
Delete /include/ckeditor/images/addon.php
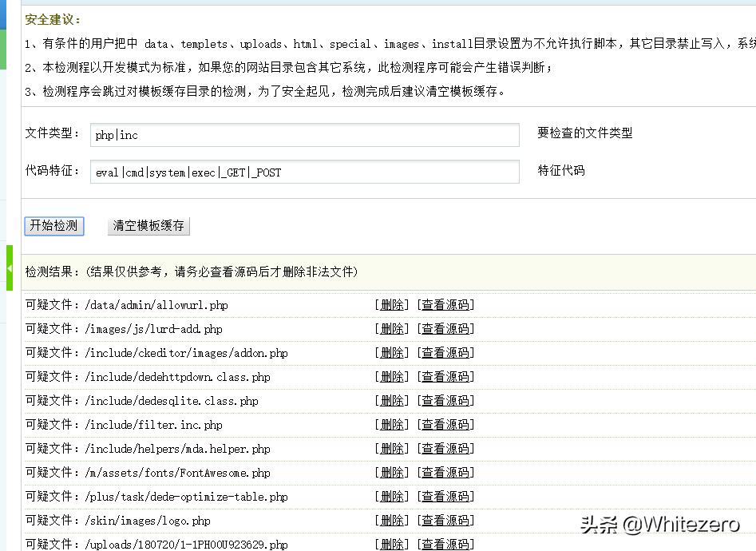click(391, 352)
